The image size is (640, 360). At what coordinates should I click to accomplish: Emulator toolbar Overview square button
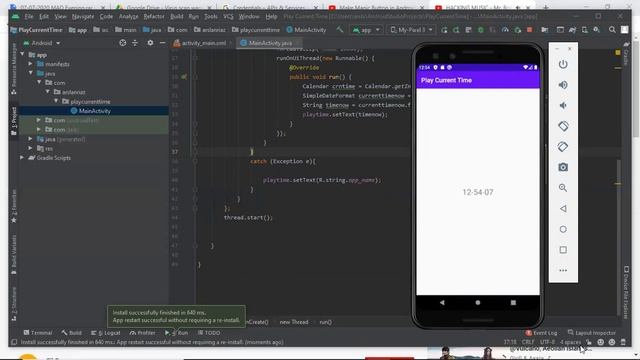(563, 250)
